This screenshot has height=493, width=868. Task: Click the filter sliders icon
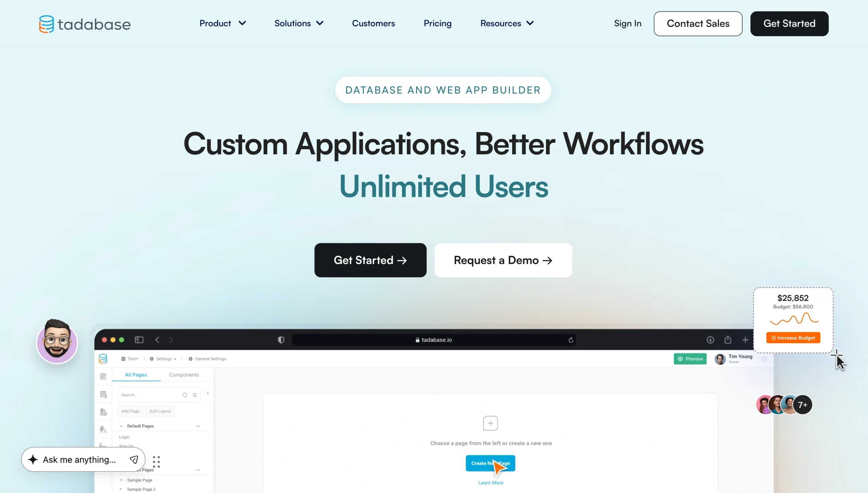(x=195, y=395)
